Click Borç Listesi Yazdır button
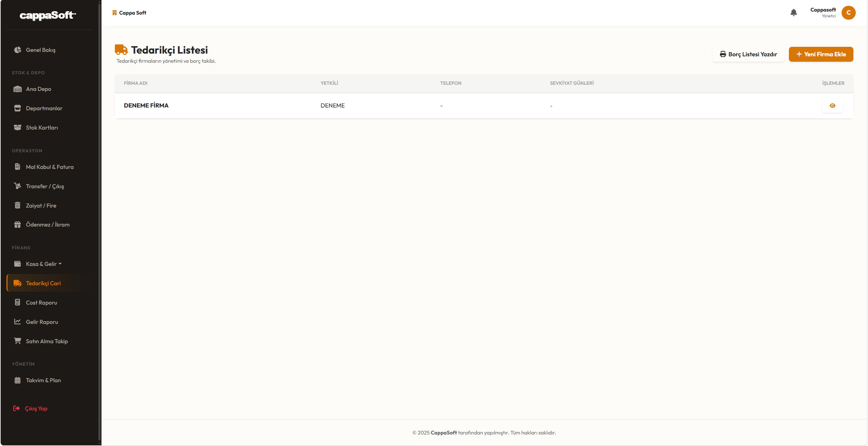The width and height of the screenshot is (868, 446). coord(748,54)
